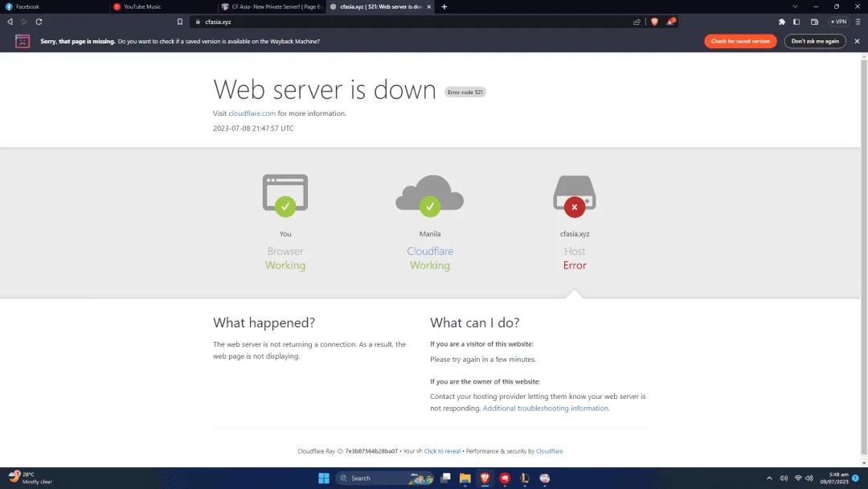Screen dimensions: 868x489
Task: Open the notification badge in tray
Action: tap(856, 478)
